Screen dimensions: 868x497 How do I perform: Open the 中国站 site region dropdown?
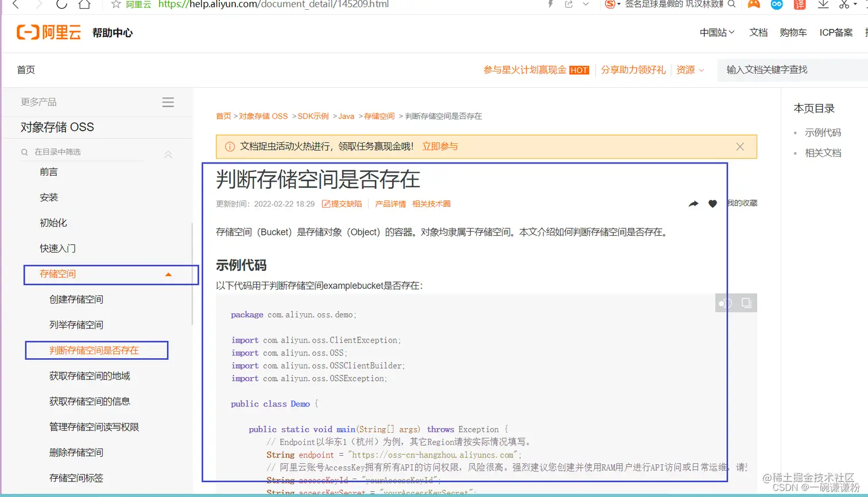tap(717, 33)
